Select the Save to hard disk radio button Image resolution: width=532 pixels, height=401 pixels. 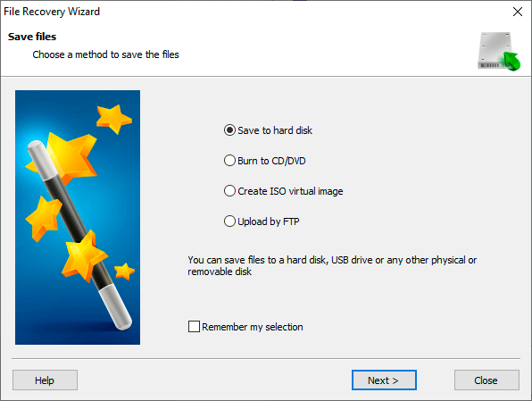point(229,130)
